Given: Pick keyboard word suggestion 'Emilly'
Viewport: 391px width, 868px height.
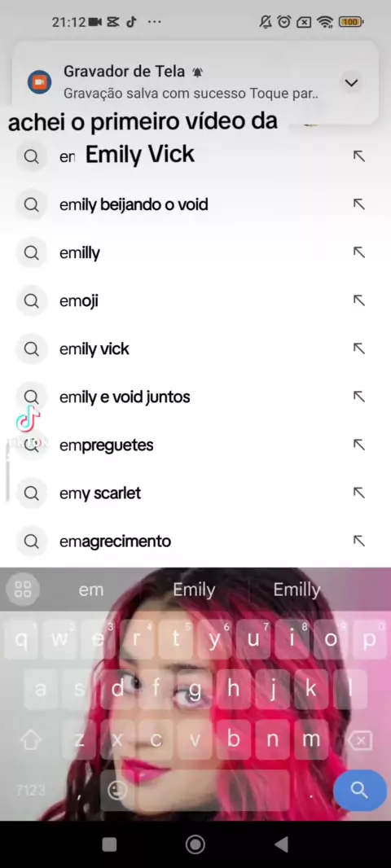Looking at the screenshot, I should pos(297,590).
